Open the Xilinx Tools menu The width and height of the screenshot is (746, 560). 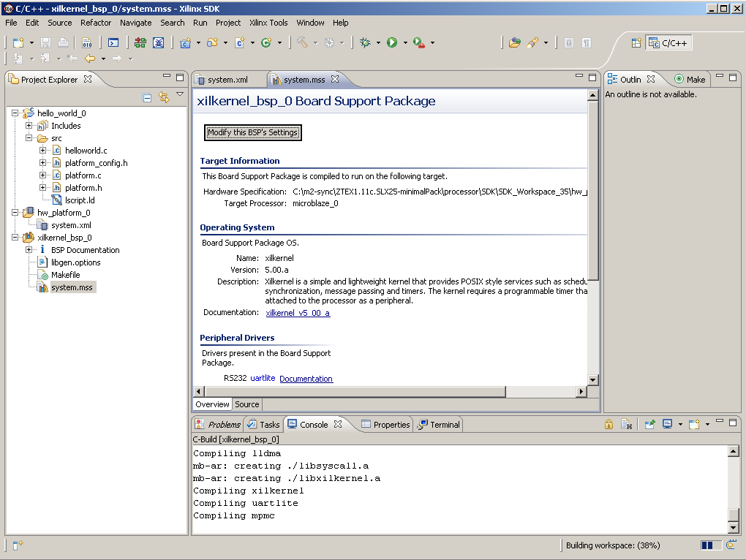[268, 23]
